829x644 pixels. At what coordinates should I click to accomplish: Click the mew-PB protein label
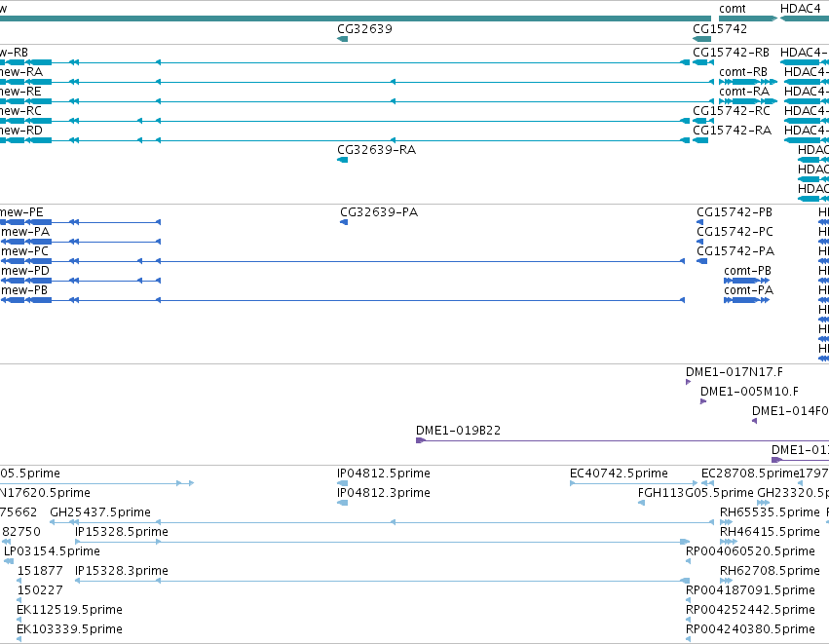click(24, 290)
